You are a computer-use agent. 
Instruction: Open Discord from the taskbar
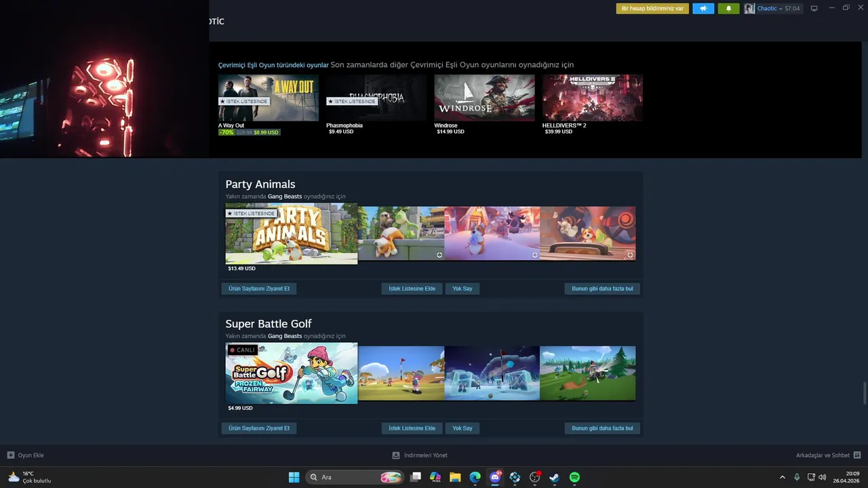[x=495, y=477]
